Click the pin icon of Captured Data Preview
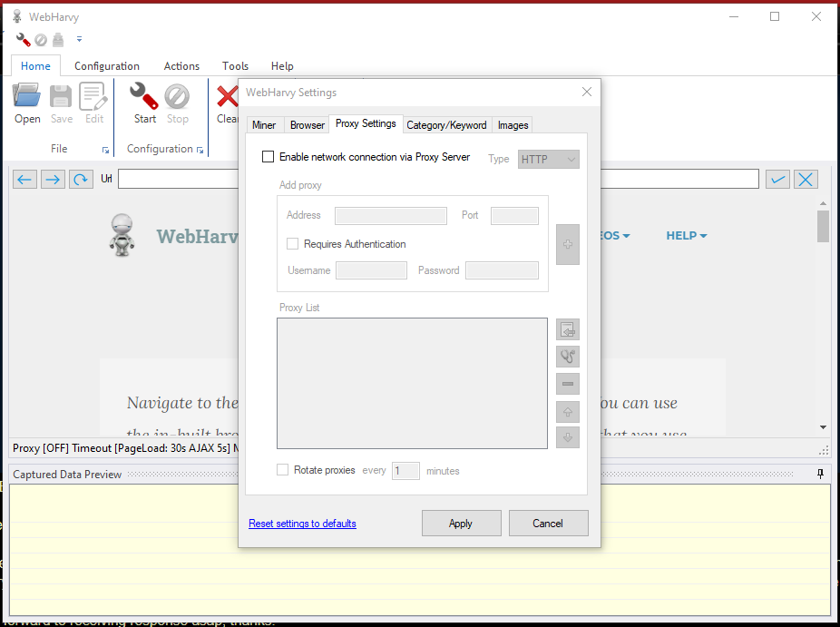The width and height of the screenshot is (840, 627). (x=820, y=474)
